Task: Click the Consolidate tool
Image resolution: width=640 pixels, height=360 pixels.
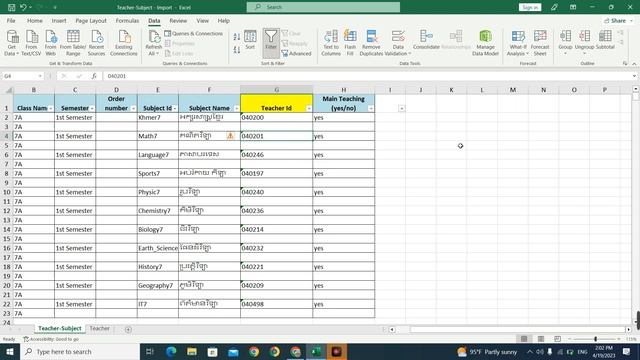Action: [x=426, y=40]
